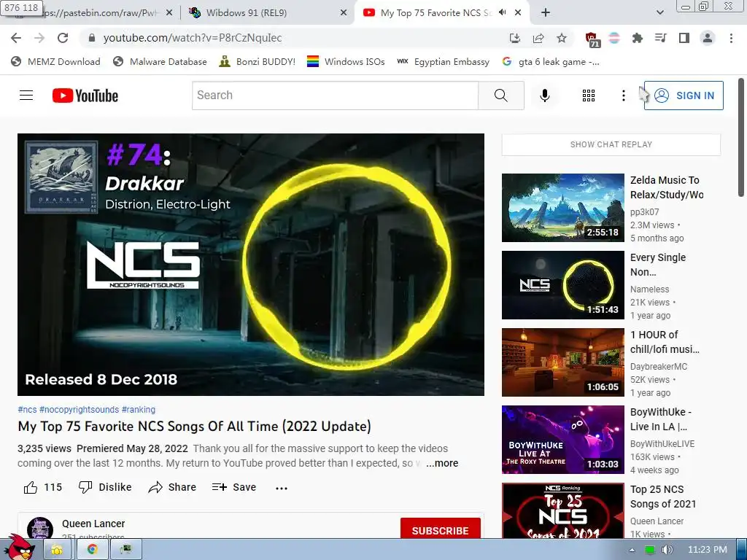The height and width of the screenshot is (560, 747).
Task: Open the uBlock extension icon with badge
Action: coord(592,39)
